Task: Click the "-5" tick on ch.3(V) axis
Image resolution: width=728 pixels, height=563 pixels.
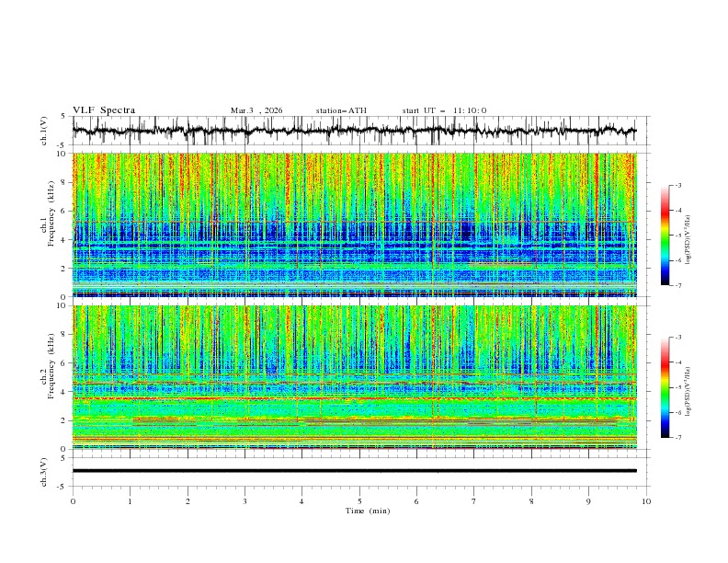Action: (x=62, y=487)
